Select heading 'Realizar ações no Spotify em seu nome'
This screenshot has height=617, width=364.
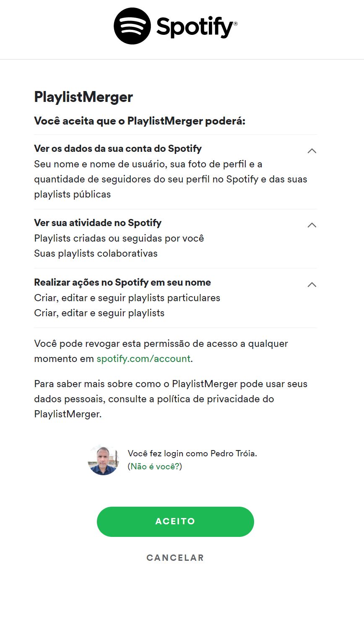[122, 282]
